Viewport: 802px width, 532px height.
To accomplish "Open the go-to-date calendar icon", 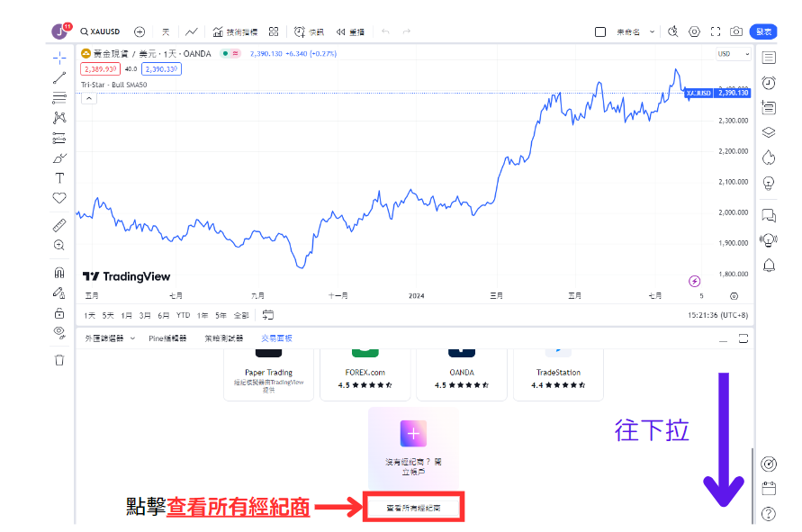I will [x=268, y=315].
